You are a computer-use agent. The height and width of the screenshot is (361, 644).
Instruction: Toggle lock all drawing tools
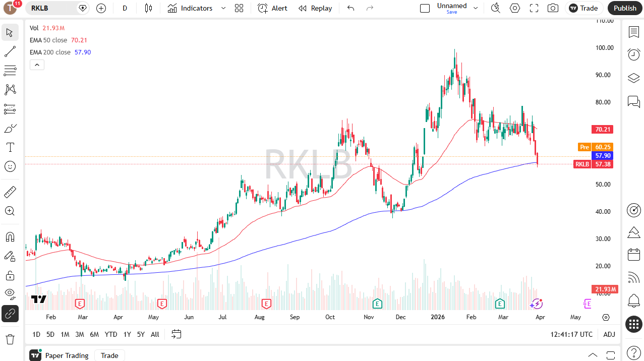click(10, 275)
